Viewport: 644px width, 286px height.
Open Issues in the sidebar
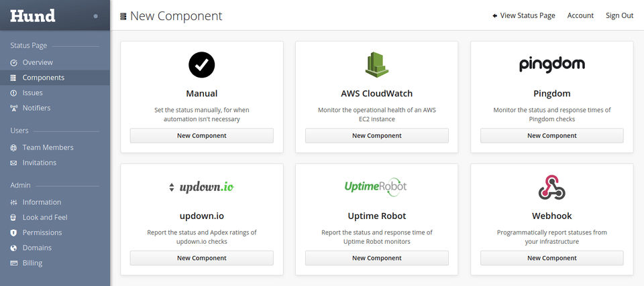(55, 92)
